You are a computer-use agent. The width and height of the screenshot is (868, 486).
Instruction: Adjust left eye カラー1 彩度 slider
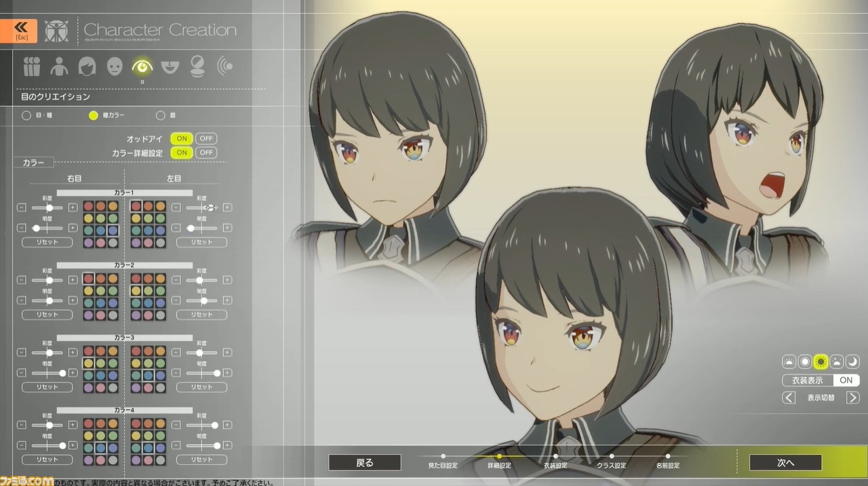click(x=201, y=207)
